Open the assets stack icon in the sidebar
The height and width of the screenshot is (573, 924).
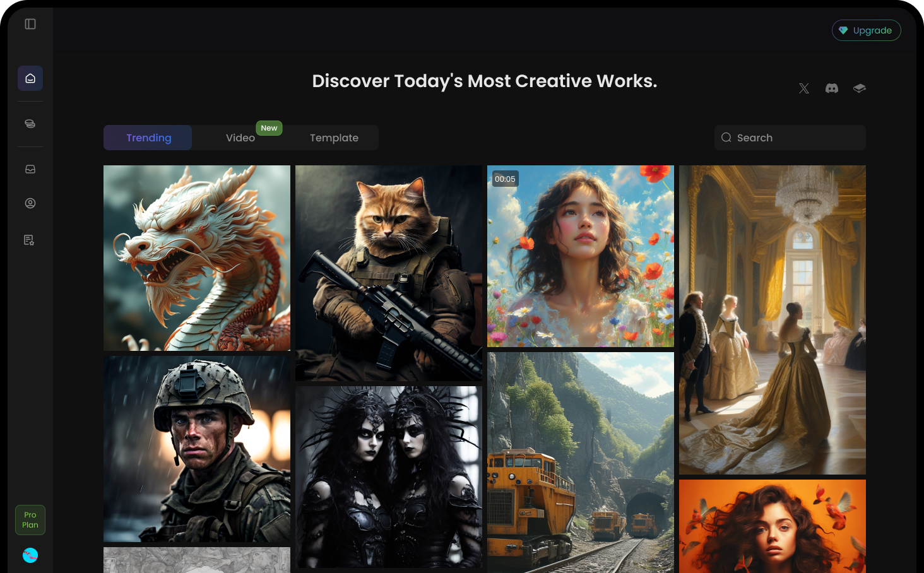(30, 124)
